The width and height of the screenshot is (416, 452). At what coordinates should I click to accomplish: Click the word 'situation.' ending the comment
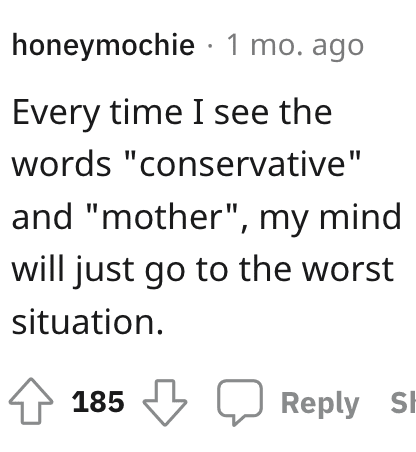coord(88,322)
